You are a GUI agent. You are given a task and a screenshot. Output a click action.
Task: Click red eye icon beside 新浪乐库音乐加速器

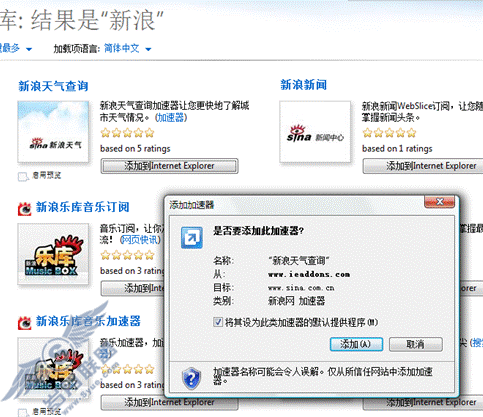[24, 322]
